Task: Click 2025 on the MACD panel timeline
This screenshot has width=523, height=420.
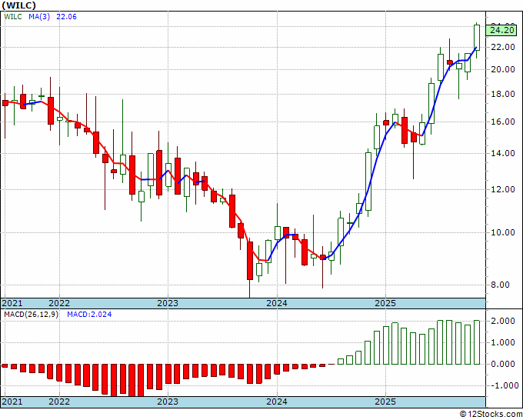Action: pyautogui.click(x=385, y=402)
